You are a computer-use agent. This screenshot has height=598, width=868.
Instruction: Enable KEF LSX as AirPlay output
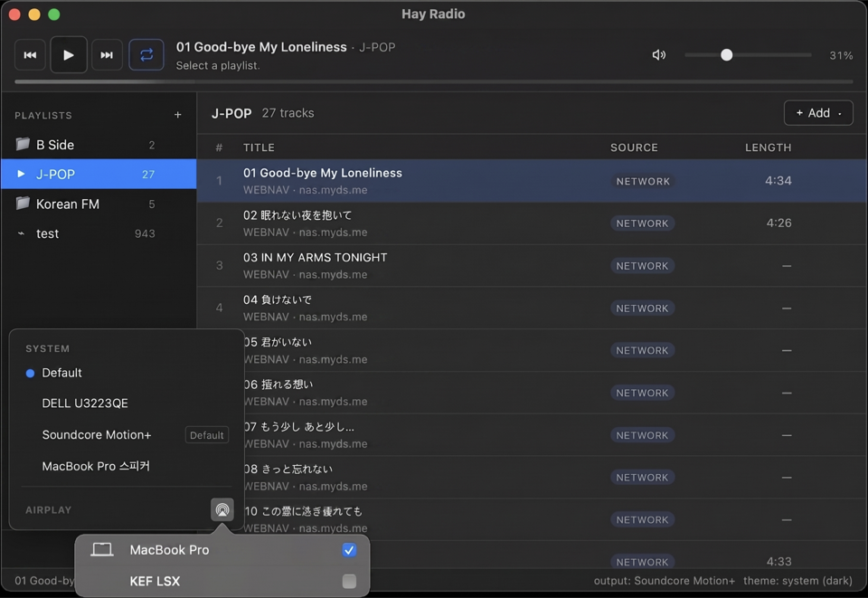349,581
